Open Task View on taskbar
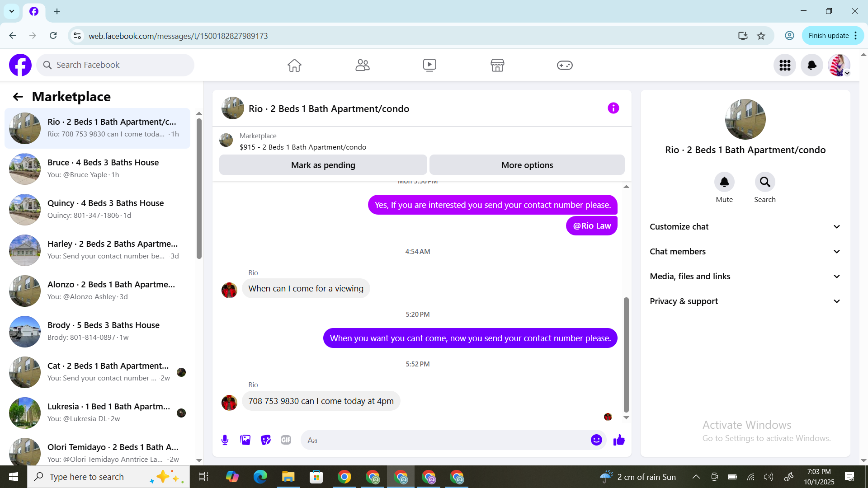Screen dimensions: 868x488 coord(203,477)
